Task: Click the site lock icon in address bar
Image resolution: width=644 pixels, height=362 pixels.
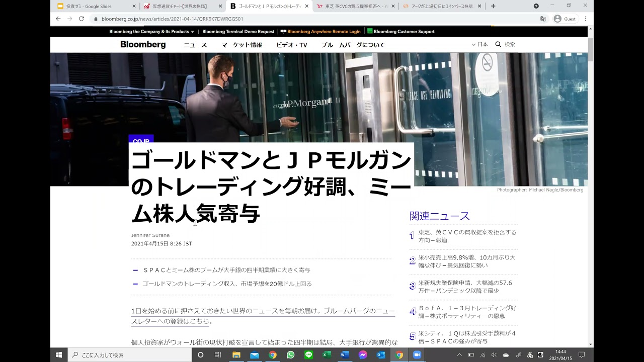Action: [96, 19]
